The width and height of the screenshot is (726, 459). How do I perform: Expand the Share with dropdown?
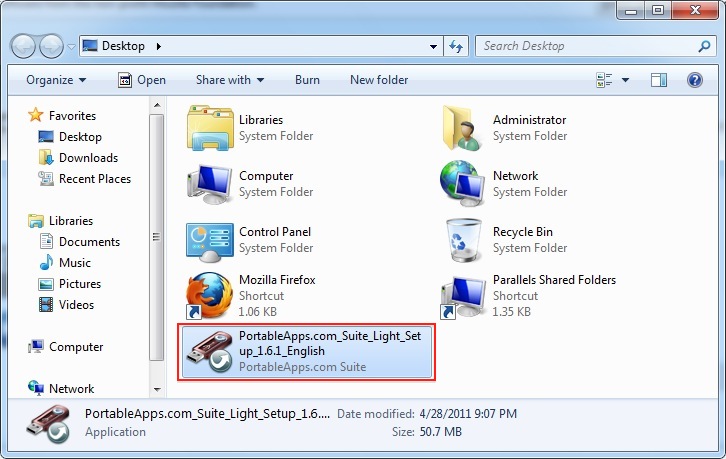[229, 80]
